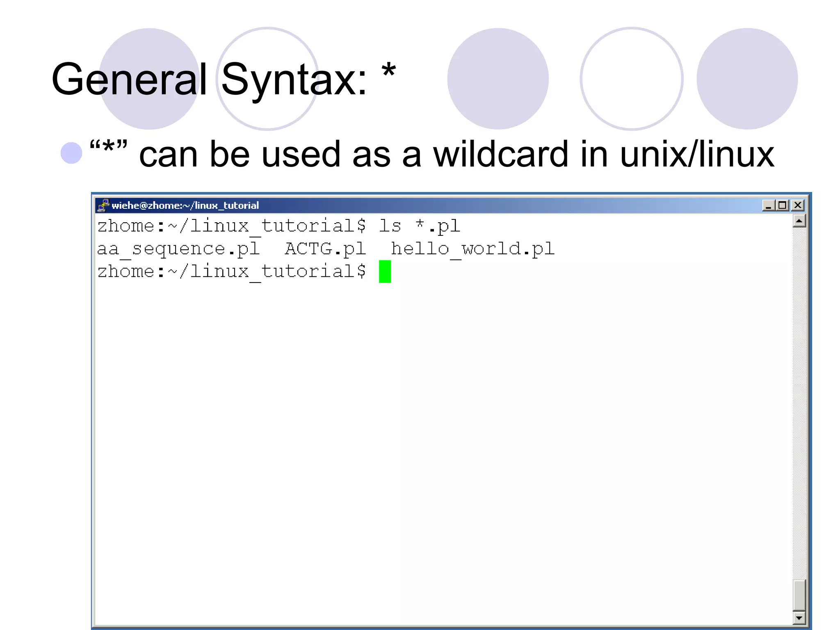Click the aa_sequence.pl file name
Viewport: 840px width, 630px height.
[x=179, y=249]
